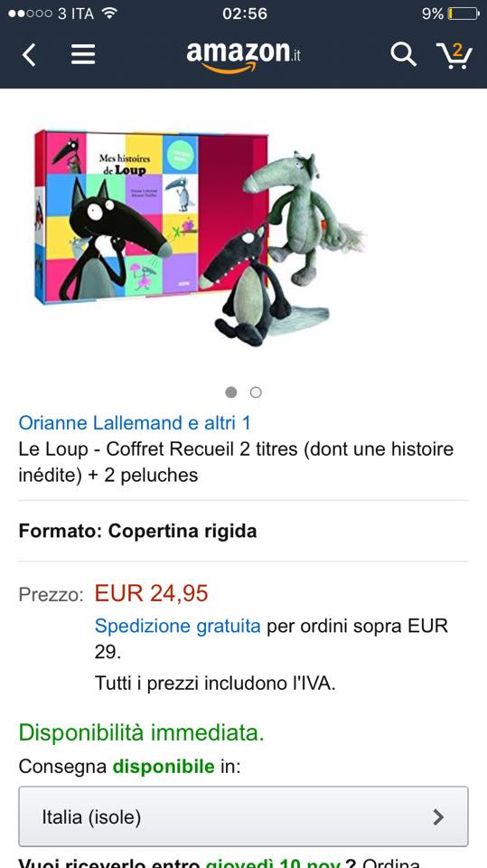Tap the Wi-Fi status icon
Screen dimensions: 487x868
109,14
